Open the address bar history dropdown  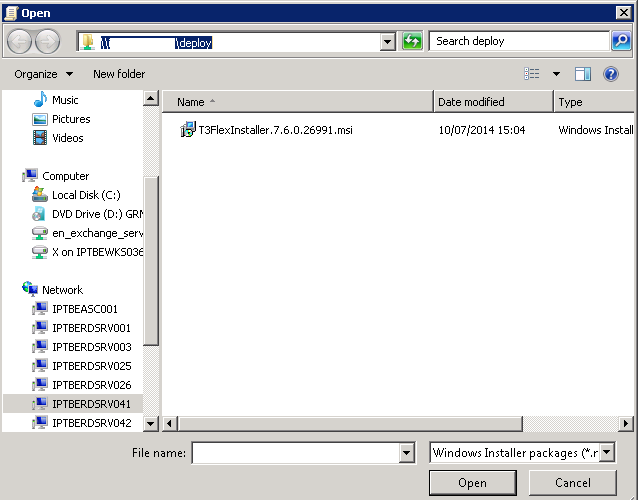pyautogui.click(x=388, y=42)
